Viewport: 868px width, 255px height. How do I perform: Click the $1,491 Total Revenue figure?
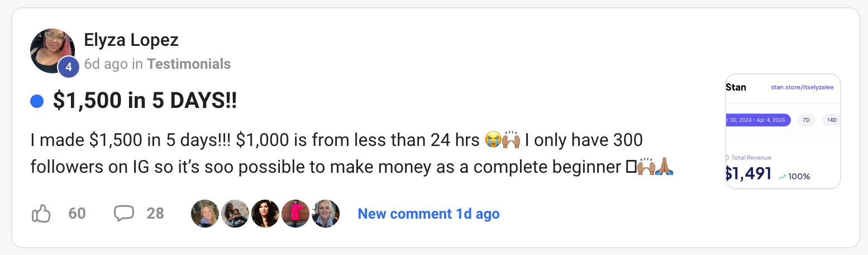(748, 174)
